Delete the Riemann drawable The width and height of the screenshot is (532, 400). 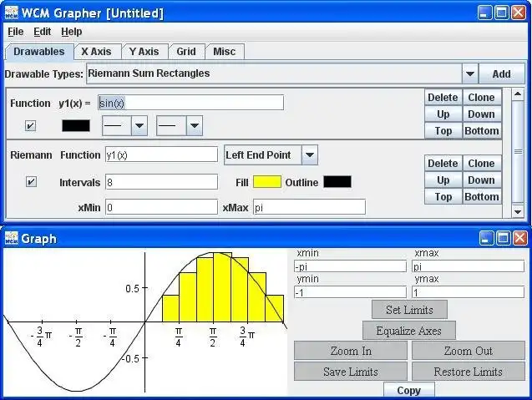pos(443,163)
